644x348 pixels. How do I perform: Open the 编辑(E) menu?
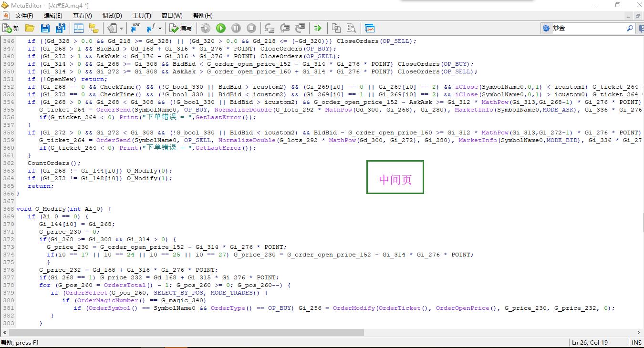pyautogui.click(x=53, y=16)
